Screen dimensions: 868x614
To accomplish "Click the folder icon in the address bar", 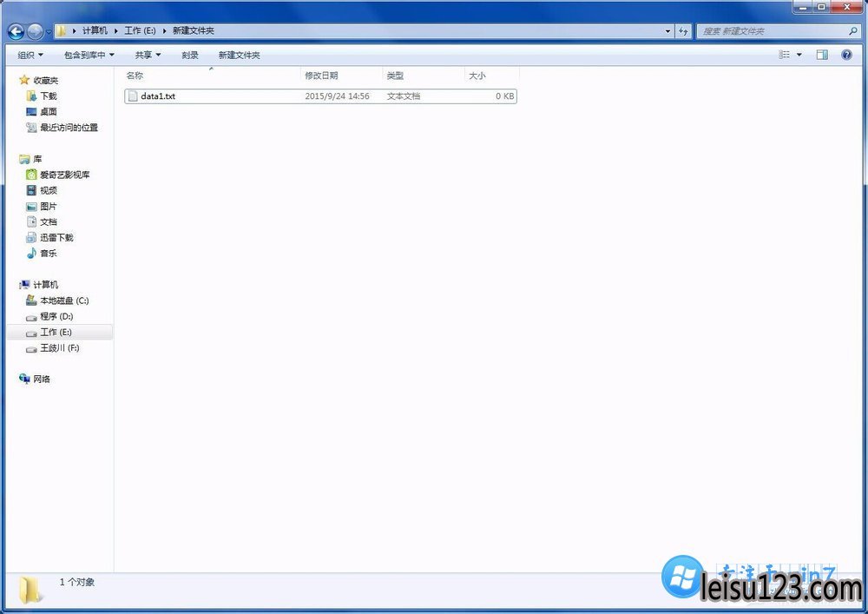I will 61,31.
